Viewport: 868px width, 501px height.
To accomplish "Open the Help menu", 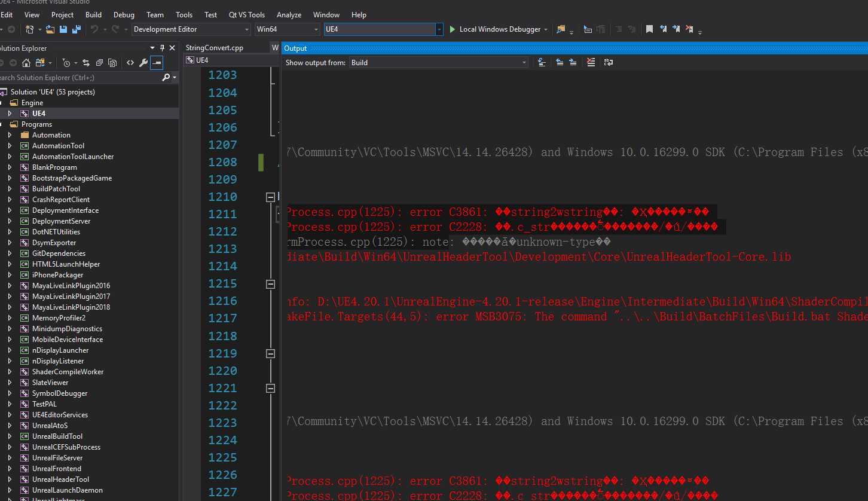I will tap(359, 14).
